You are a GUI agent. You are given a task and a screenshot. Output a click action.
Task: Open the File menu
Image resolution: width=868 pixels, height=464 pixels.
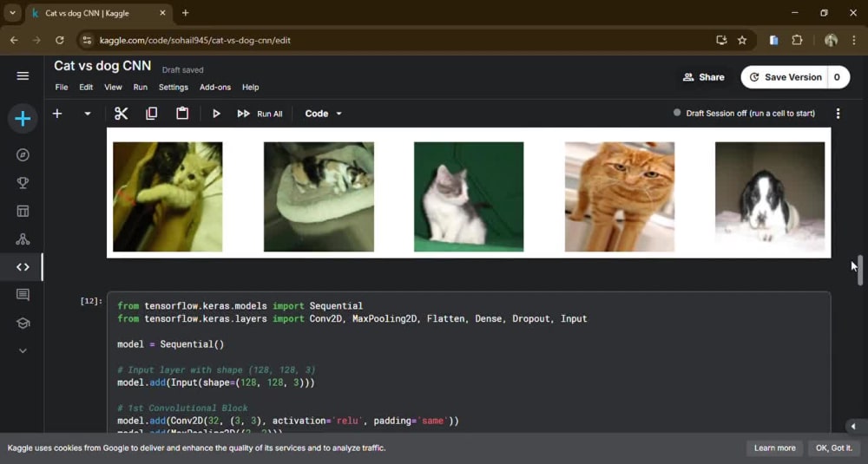tap(62, 88)
